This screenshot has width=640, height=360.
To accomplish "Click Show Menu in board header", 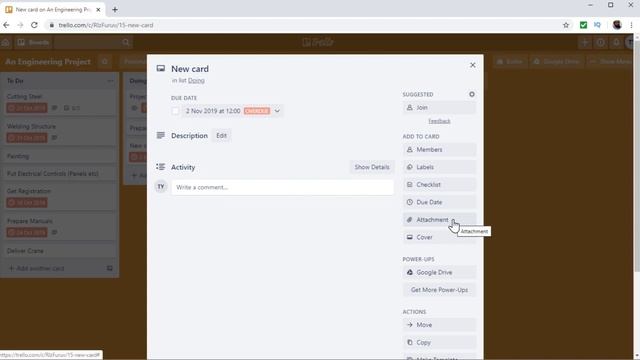I will 611,62.
